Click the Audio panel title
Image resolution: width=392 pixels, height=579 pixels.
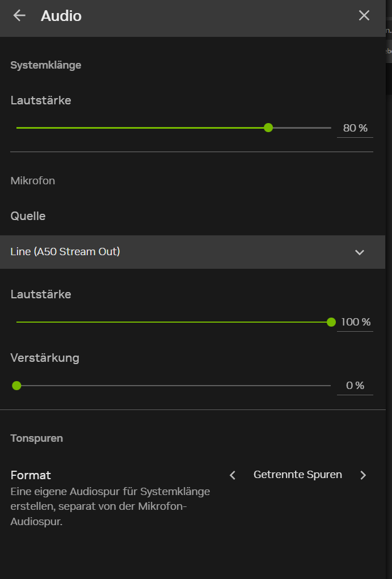(61, 16)
